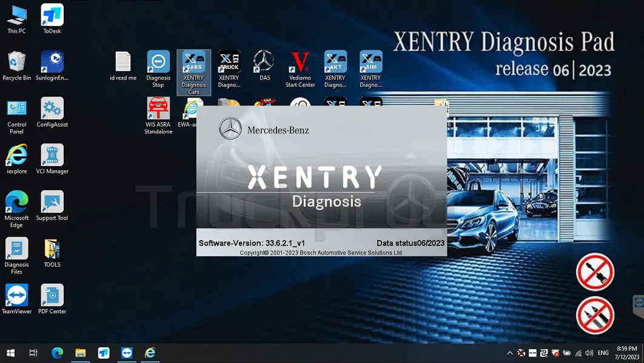
Task: Click 'Software-Version: 33.6.2.1_v1' on the splash
Action: [x=252, y=243]
